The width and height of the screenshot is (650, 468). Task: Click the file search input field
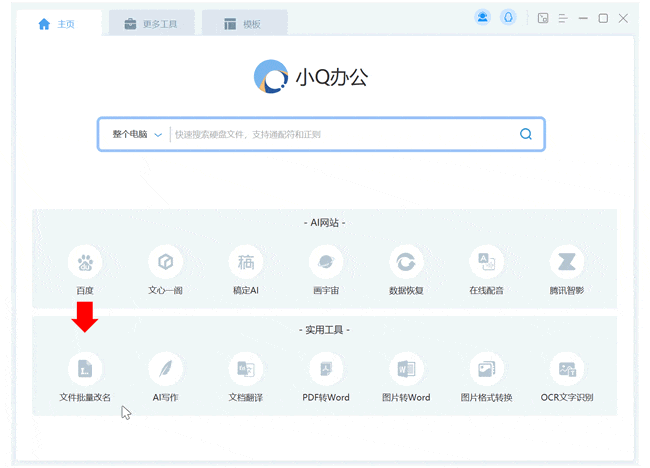tap(340, 134)
